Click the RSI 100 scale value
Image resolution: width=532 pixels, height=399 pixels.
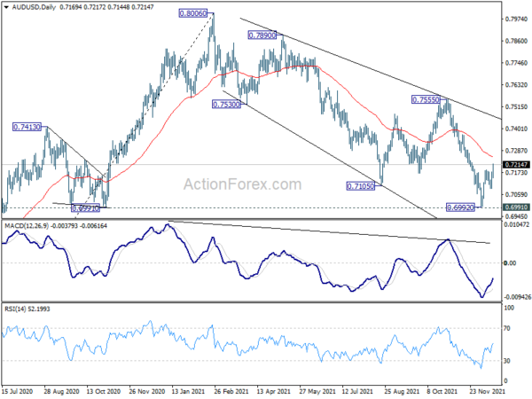(x=510, y=308)
